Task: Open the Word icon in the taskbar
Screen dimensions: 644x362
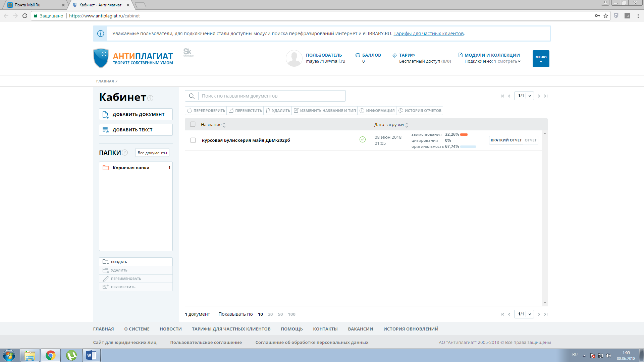Action: coord(91,355)
